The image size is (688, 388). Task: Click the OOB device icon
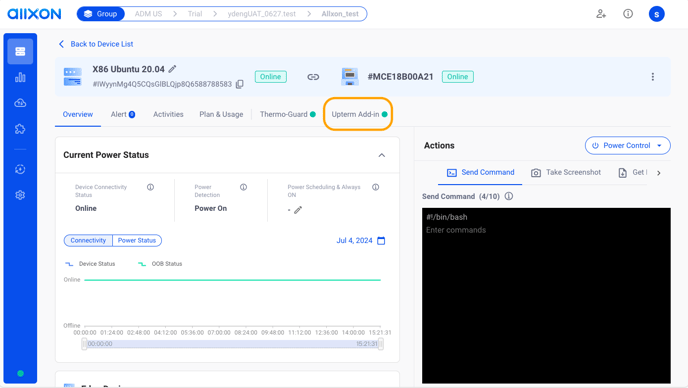pos(350,77)
